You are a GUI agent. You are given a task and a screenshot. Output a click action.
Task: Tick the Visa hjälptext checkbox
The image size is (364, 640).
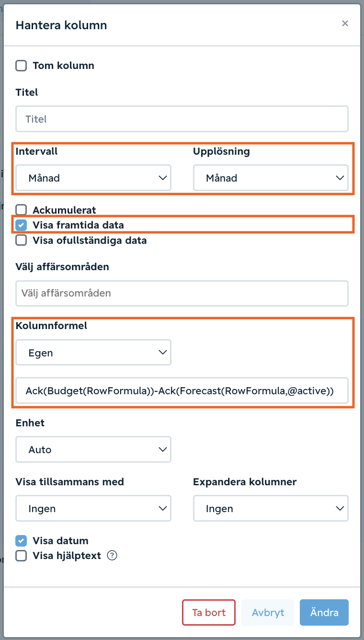click(x=21, y=556)
